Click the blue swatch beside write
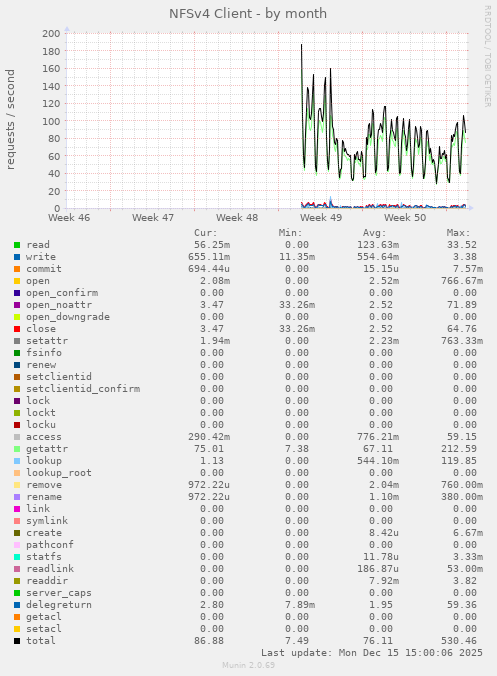Viewport: 497px width, 676px height. [x=17, y=257]
